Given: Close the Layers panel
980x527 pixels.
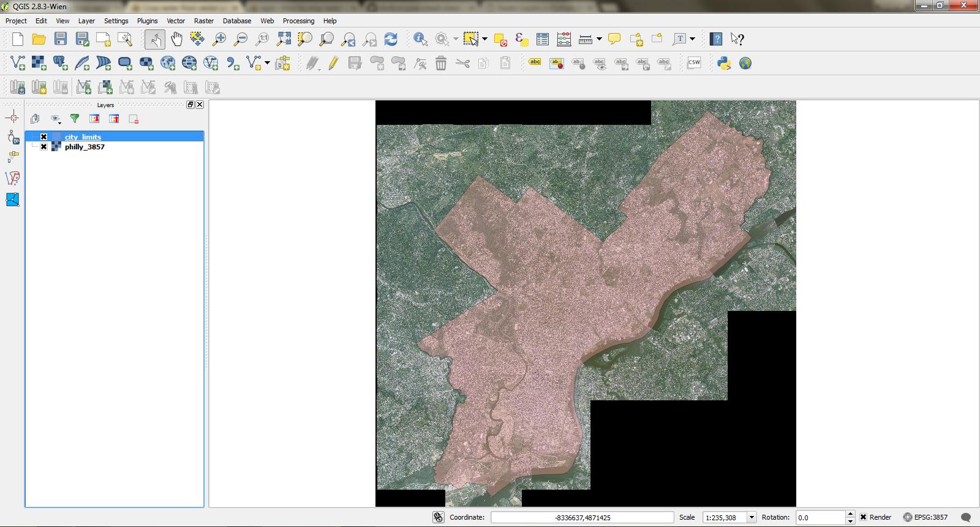Looking at the screenshot, I should click(200, 105).
